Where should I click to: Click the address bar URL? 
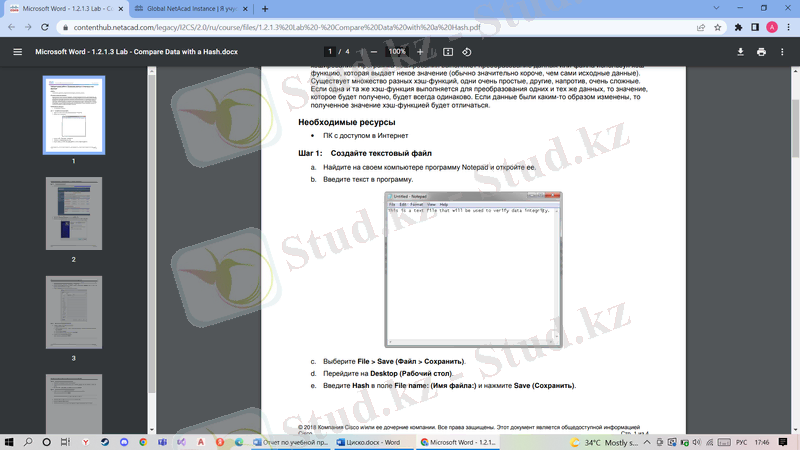click(x=277, y=27)
